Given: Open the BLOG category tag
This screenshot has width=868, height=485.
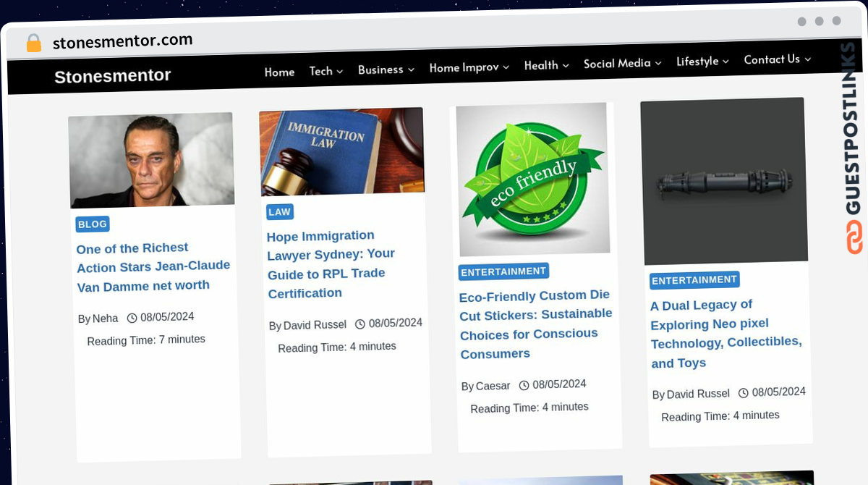Looking at the screenshot, I should point(93,224).
